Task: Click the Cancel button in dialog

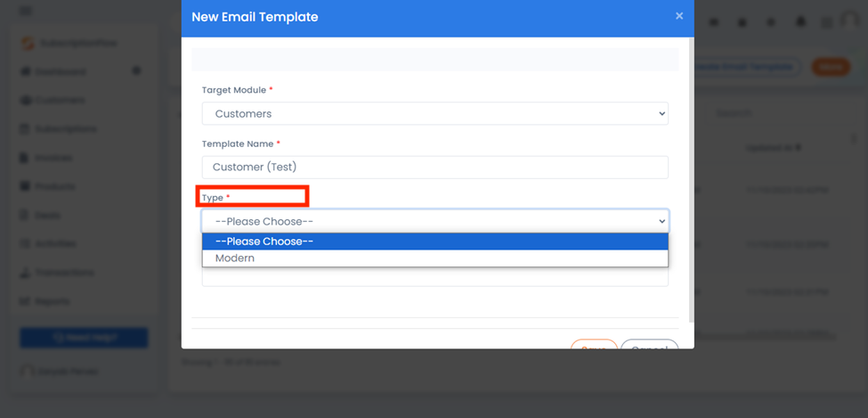Action: (650, 345)
